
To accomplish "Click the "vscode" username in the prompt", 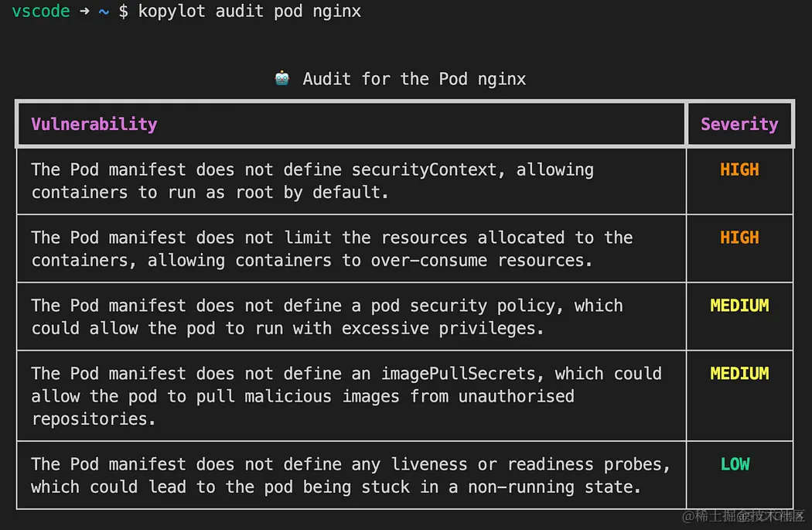I will click(40, 12).
